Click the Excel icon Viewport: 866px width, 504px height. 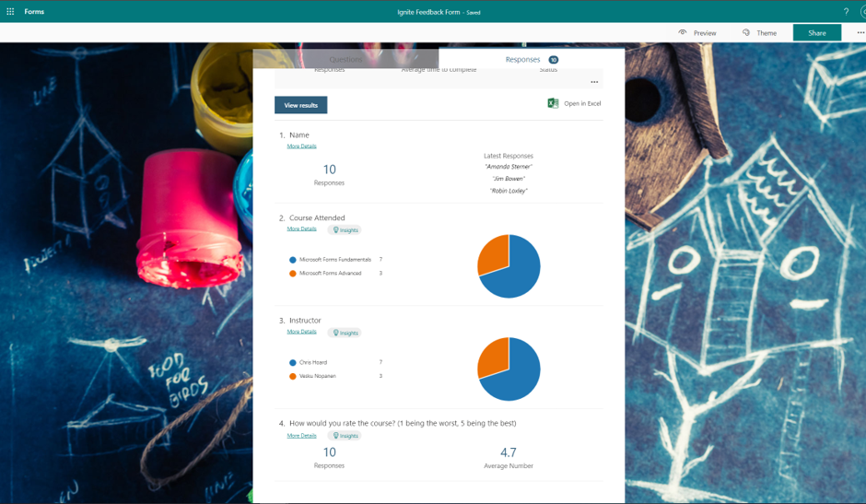[553, 103]
